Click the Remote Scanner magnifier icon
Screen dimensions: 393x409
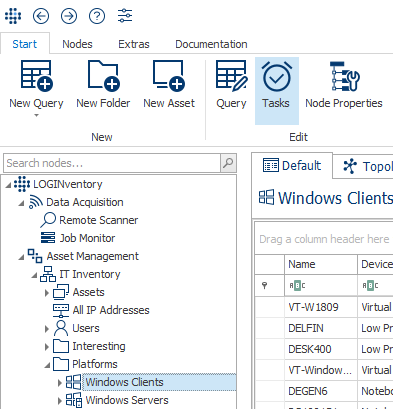[x=48, y=220]
